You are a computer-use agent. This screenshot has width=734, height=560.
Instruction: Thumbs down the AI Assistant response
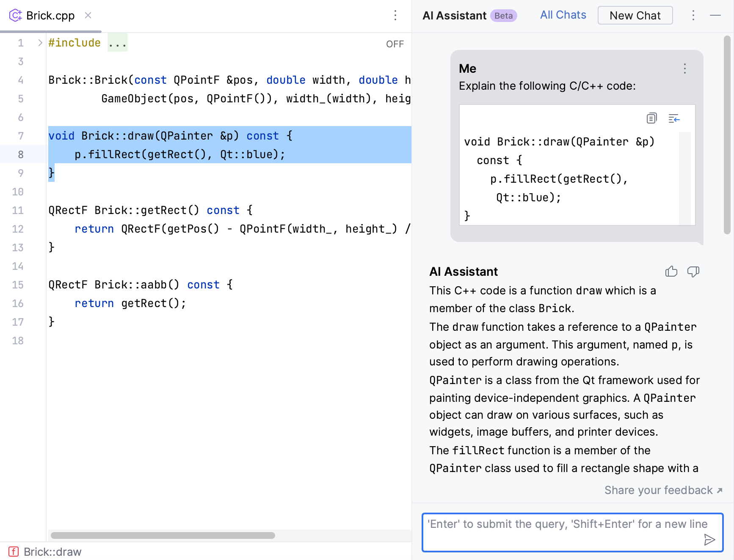pos(693,272)
